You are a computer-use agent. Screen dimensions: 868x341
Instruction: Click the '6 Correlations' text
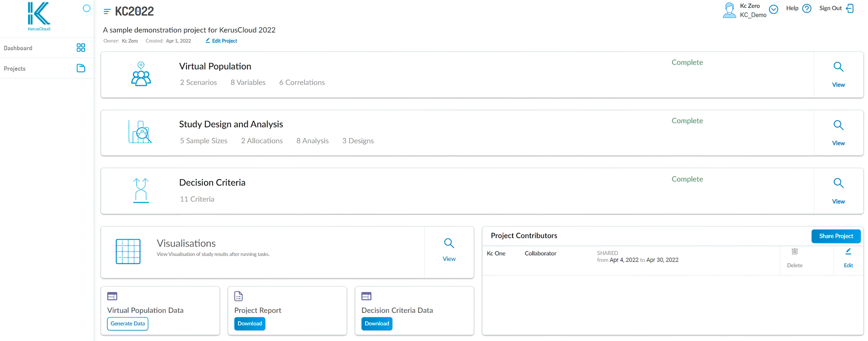click(302, 82)
